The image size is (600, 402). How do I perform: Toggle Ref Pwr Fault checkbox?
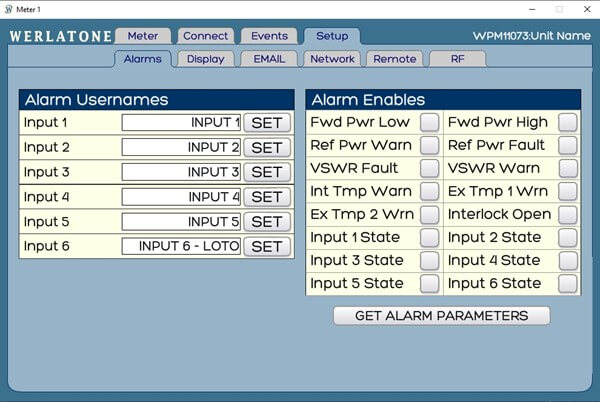pos(567,145)
